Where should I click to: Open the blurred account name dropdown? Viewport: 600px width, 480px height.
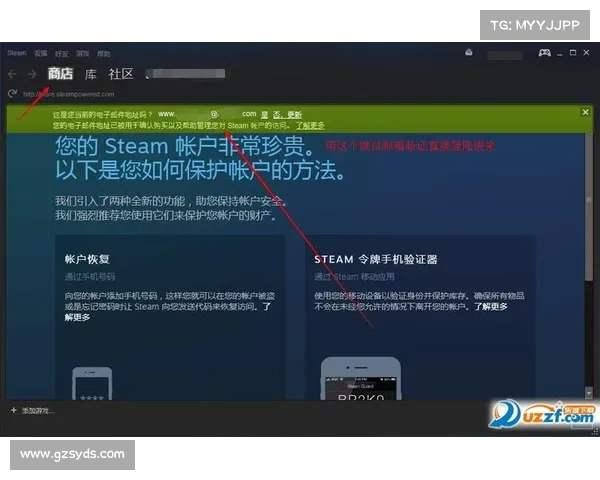pyautogui.click(x=505, y=55)
